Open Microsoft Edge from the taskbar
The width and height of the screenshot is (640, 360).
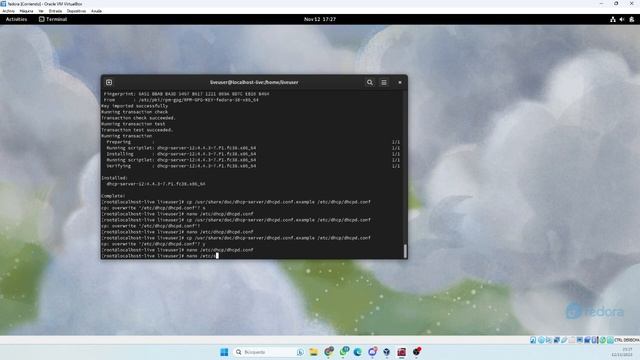[x=358, y=352]
